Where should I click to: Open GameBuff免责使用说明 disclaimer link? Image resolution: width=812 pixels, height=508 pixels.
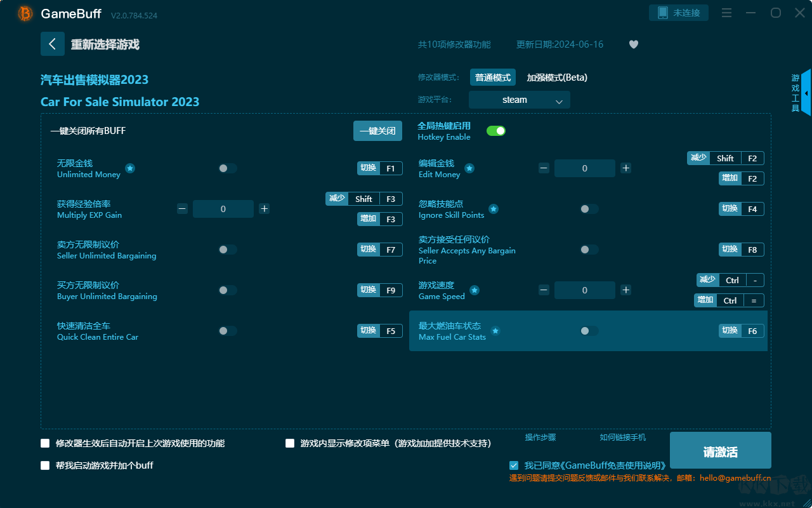click(x=615, y=465)
